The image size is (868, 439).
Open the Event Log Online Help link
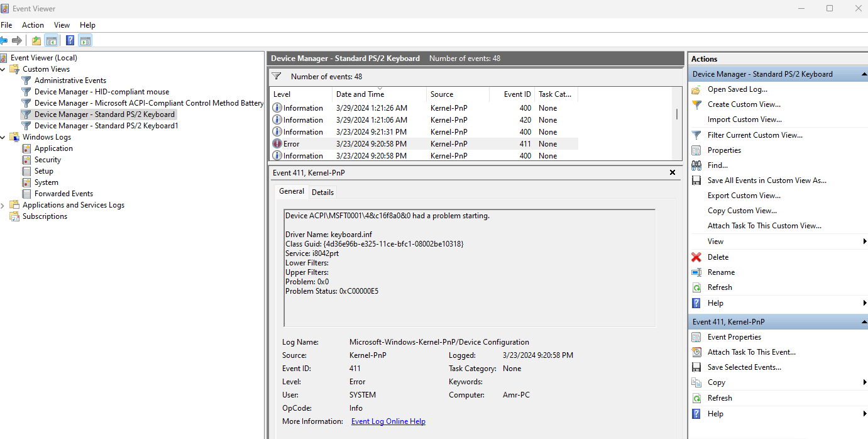[x=388, y=421]
